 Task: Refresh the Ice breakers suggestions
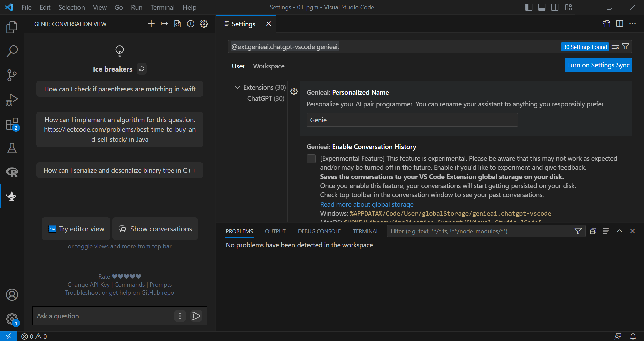pyautogui.click(x=141, y=69)
